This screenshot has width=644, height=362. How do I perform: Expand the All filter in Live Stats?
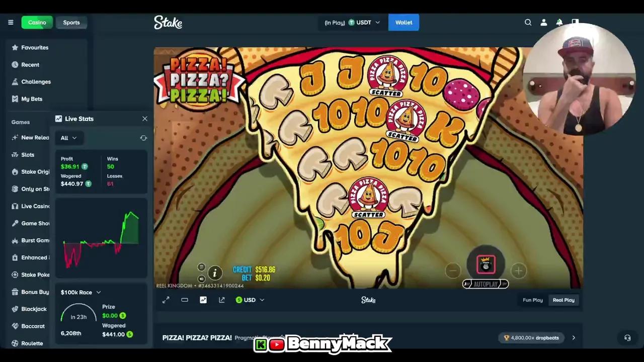[x=68, y=138]
